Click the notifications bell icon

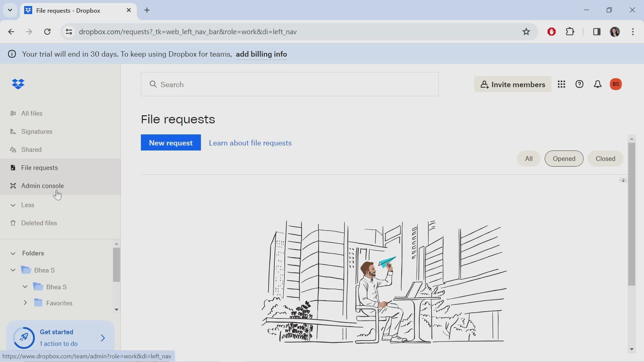(598, 84)
